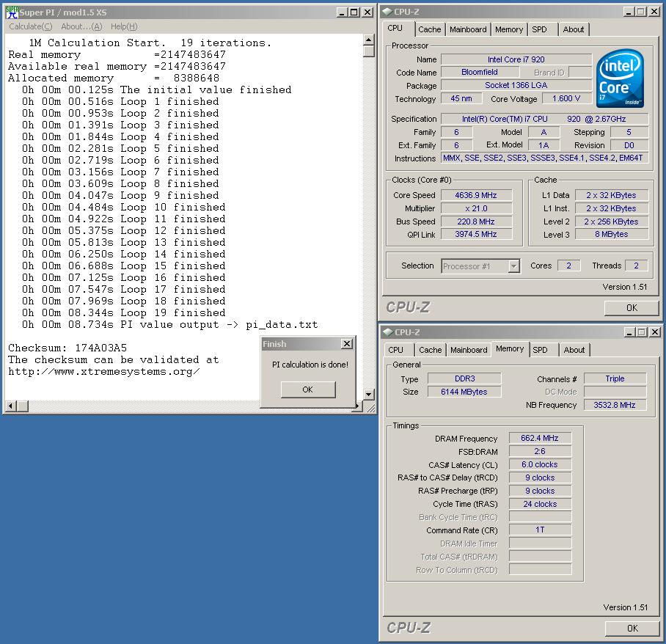This screenshot has height=644, width=666.
Task: Click the Super PI title bar icon
Action: click(12, 12)
